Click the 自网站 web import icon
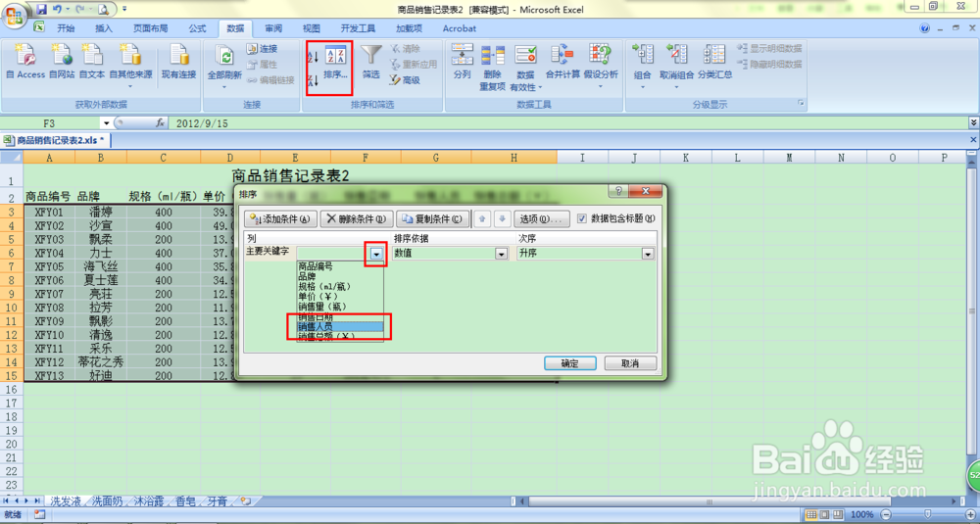The width and height of the screenshot is (980, 524). [x=62, y=61]
